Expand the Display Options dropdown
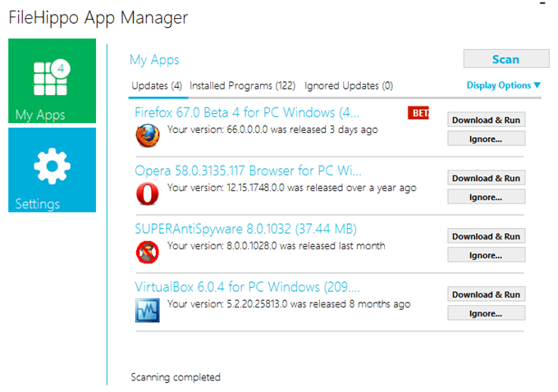The width and height of the screenshot is (558, 392). 504,85
